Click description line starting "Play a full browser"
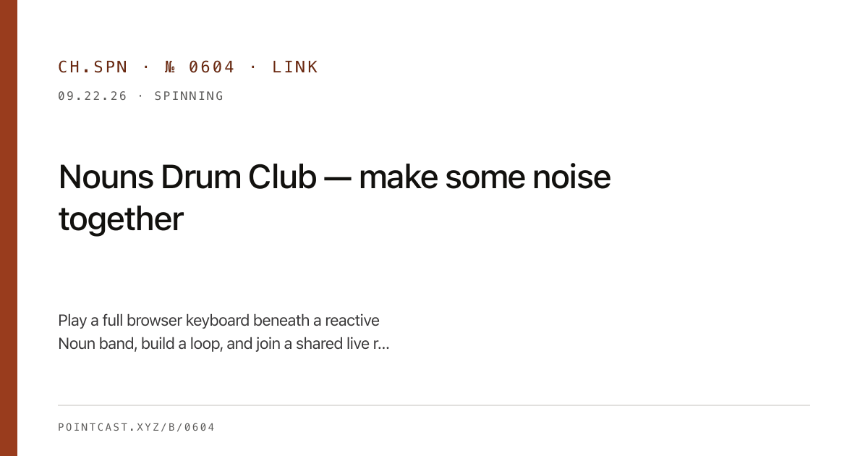The height and width of the screenshot is (456, 868). tap(218, 320)
